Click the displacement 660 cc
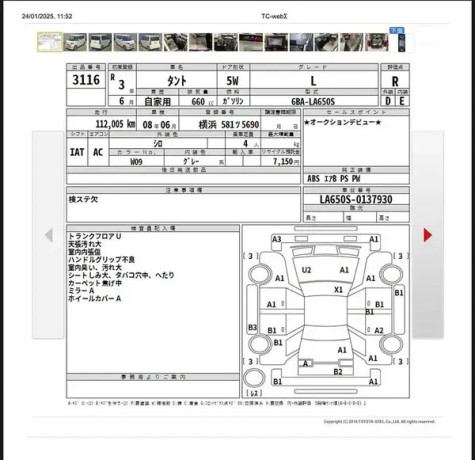 point(203,101)
